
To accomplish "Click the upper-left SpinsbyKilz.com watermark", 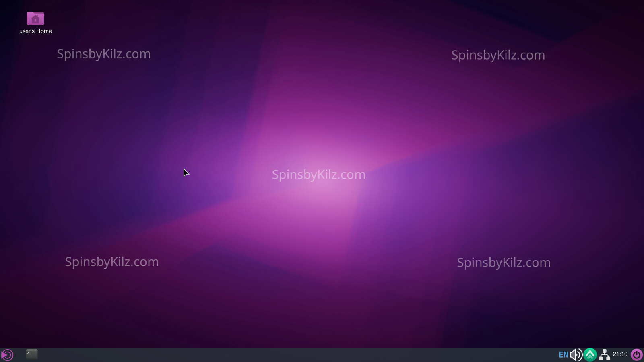I will 103,54.
